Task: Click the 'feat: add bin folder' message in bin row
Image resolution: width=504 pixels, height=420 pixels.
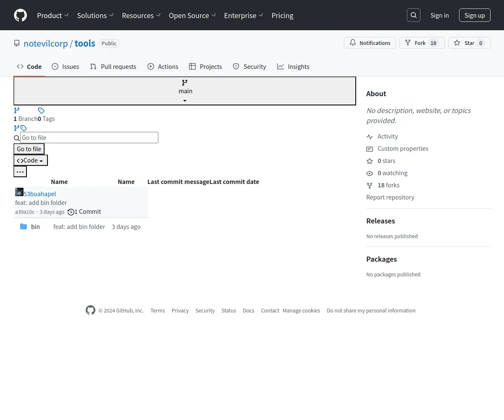Action: 79,227
